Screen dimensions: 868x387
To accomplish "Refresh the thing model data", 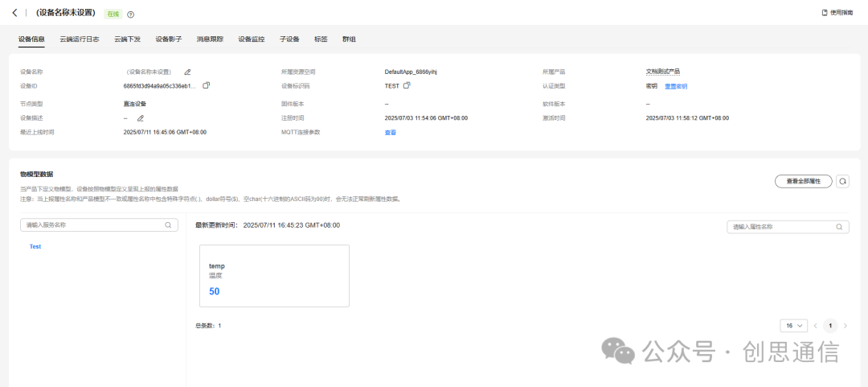I will coord(842,181).
